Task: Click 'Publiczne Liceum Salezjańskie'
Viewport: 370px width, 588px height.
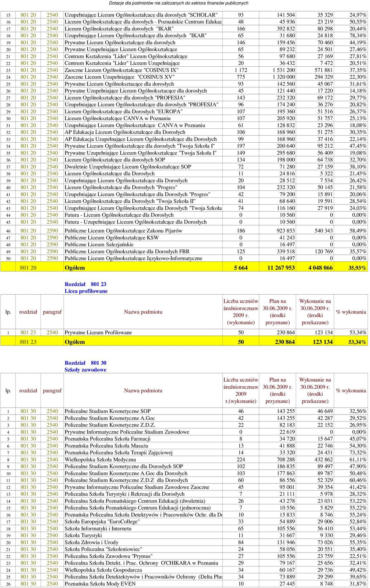Action: 99,244
